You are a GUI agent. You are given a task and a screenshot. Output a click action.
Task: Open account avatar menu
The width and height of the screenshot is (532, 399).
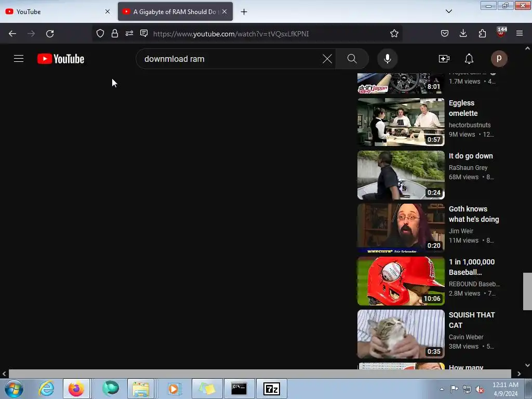point(499,59)
